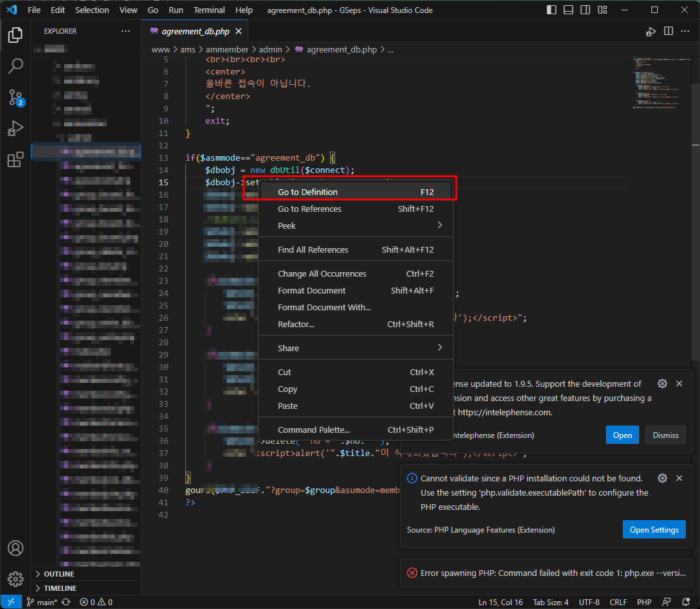Close the agreement_db.php editor tab

[239, 31]
